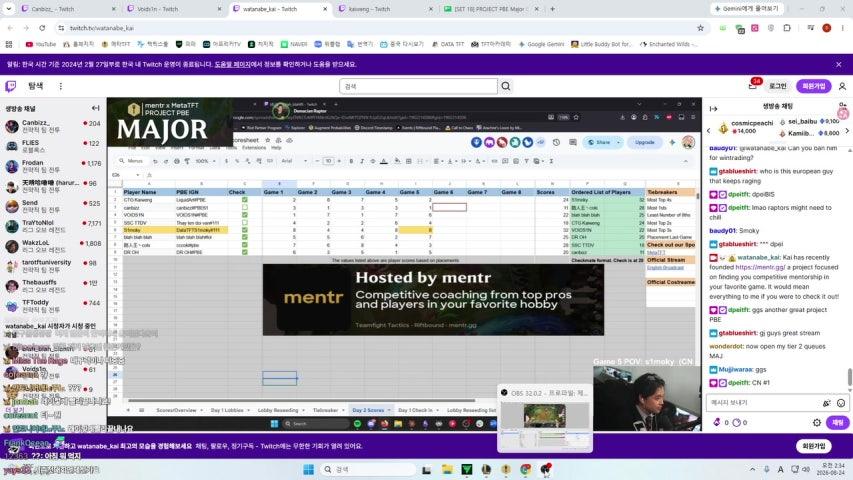Open the 도움말 페이지 help page link
Image resolution: width=853 pixels, height=480 pixels.
click(x=232, y=64)
